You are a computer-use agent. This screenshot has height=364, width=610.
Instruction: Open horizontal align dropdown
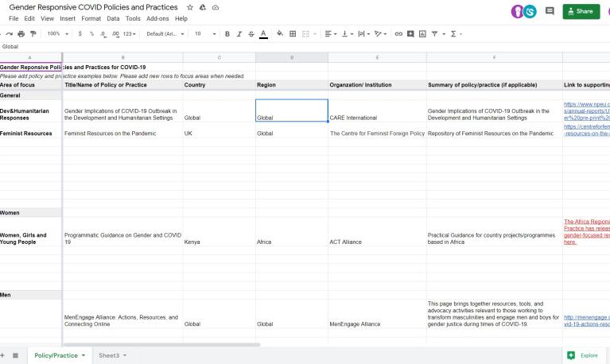[331, 34]
